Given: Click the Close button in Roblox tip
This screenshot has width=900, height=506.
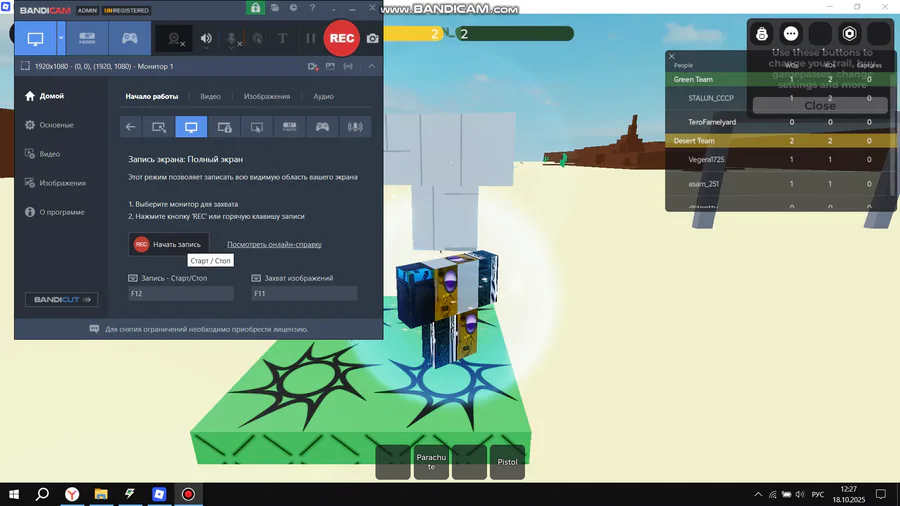Looking at the screenshot, I should 820,106.
